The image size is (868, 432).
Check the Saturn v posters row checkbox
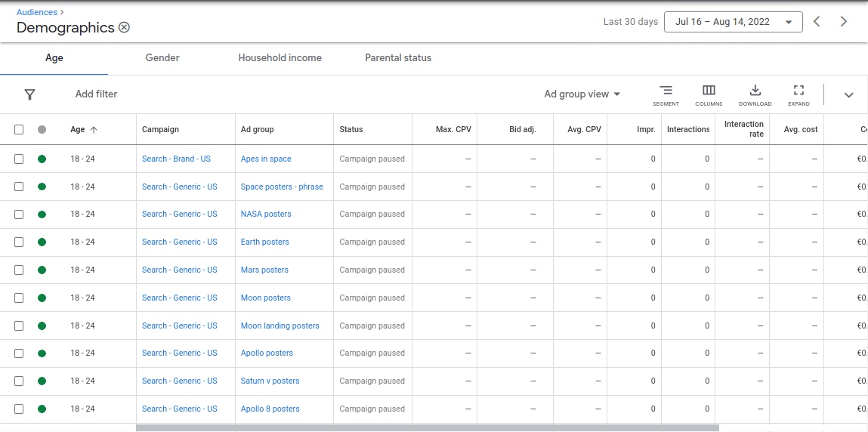tap(19, 381)
